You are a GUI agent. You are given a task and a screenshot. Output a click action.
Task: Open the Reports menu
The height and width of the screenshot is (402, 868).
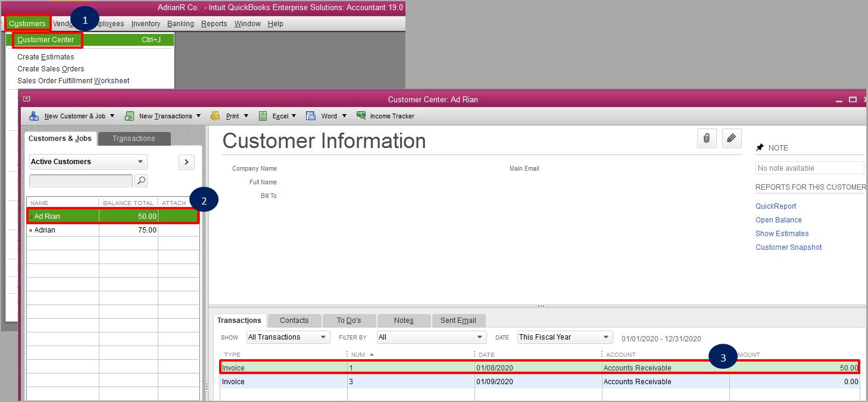click(214, 24)
